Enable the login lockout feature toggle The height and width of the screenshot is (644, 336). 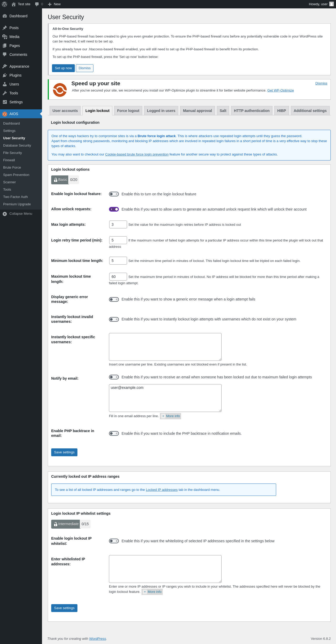(x=114, y=194)
